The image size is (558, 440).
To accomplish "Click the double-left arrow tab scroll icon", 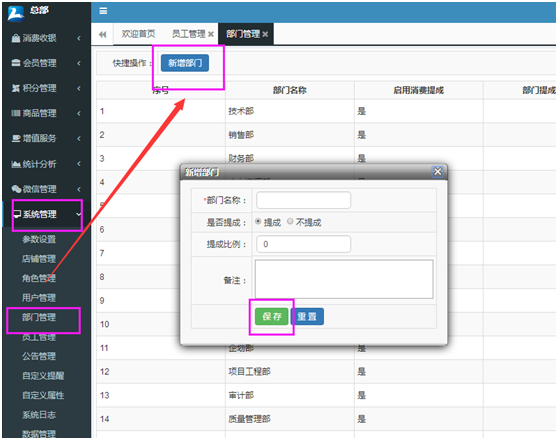I will click(102, 34).
